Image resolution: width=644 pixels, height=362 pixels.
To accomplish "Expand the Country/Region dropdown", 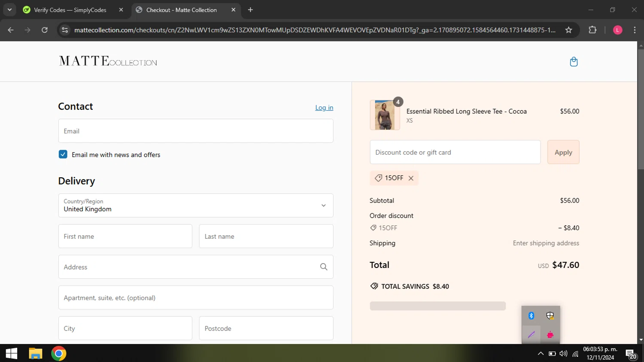I will click(x=196, y=205).
